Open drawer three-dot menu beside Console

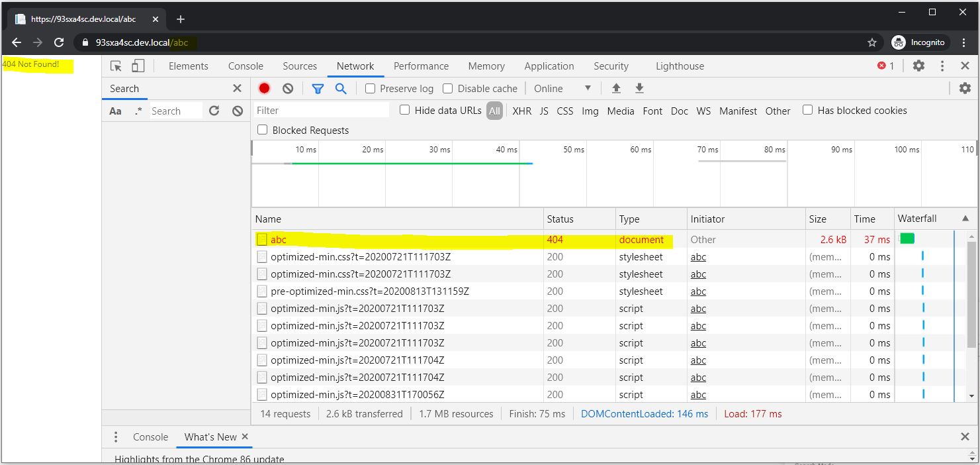coord(116,437)
